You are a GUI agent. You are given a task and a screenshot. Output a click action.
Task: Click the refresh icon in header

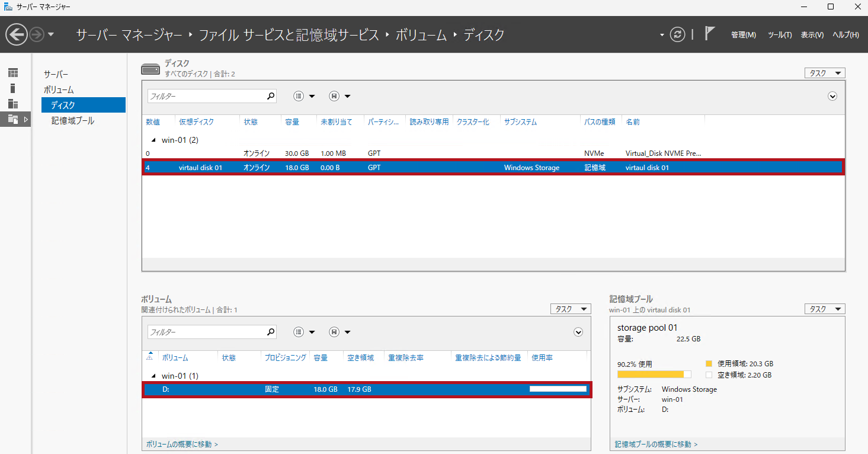pyautogui.click(x=677, y=34)
